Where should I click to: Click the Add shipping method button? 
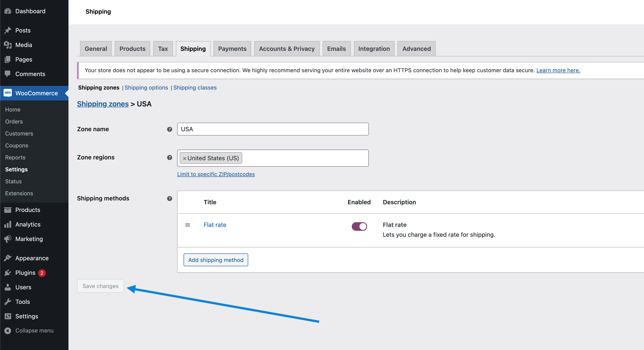click(x=215, y=260)
